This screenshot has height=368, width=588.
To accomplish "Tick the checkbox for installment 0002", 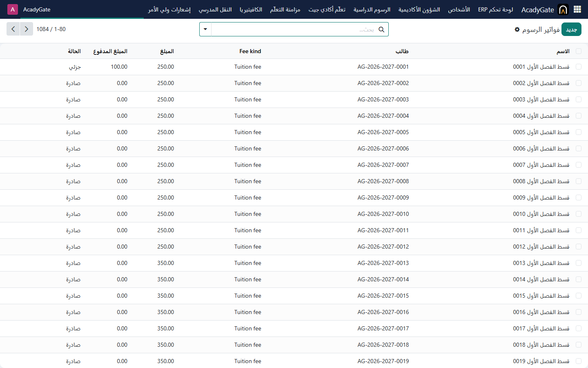I will [578, 83].
